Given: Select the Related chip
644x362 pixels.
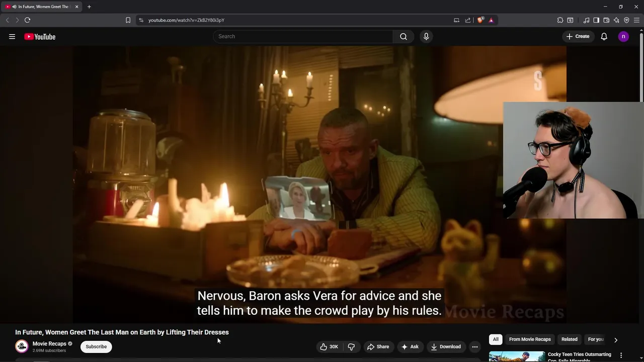Looking at the screenshot, I should [x=570, y=339].
